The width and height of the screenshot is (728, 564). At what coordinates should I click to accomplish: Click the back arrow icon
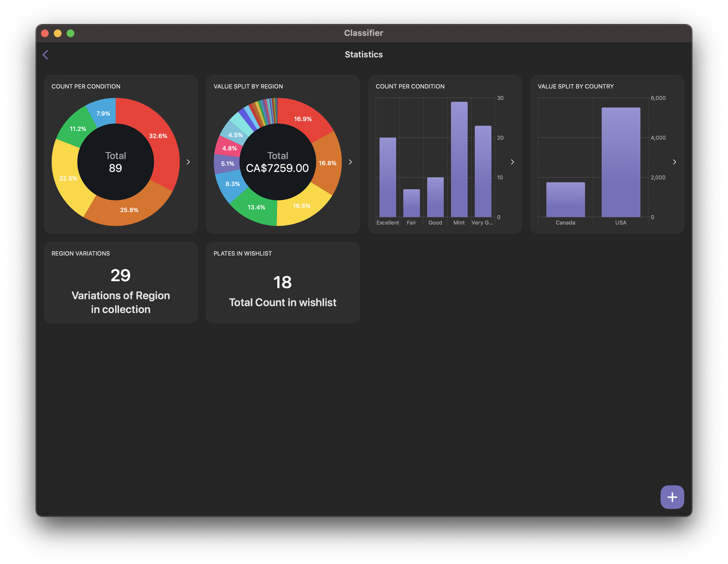point(46,55)
